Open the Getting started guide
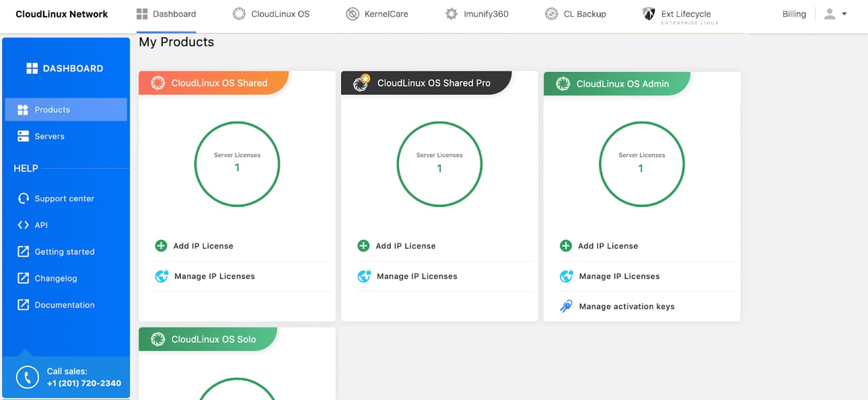 [x=64, y=251]
